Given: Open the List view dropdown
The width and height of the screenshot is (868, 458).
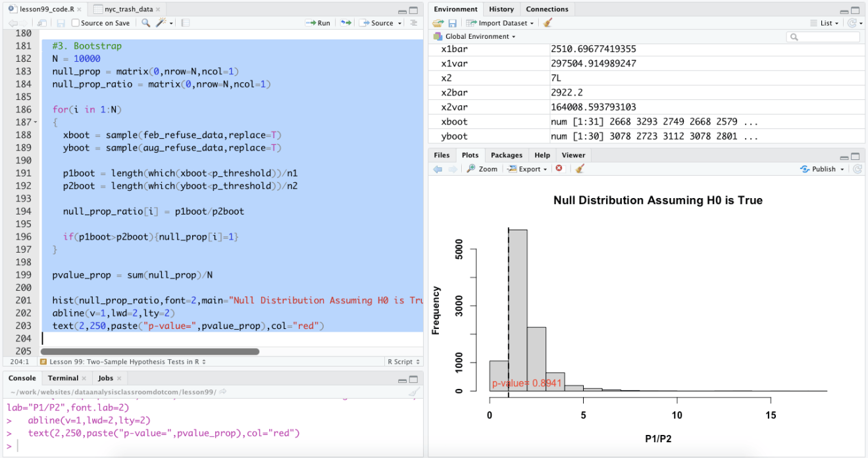Looking at the screenshot, I should pyautogui.click(x=825, y=23).
